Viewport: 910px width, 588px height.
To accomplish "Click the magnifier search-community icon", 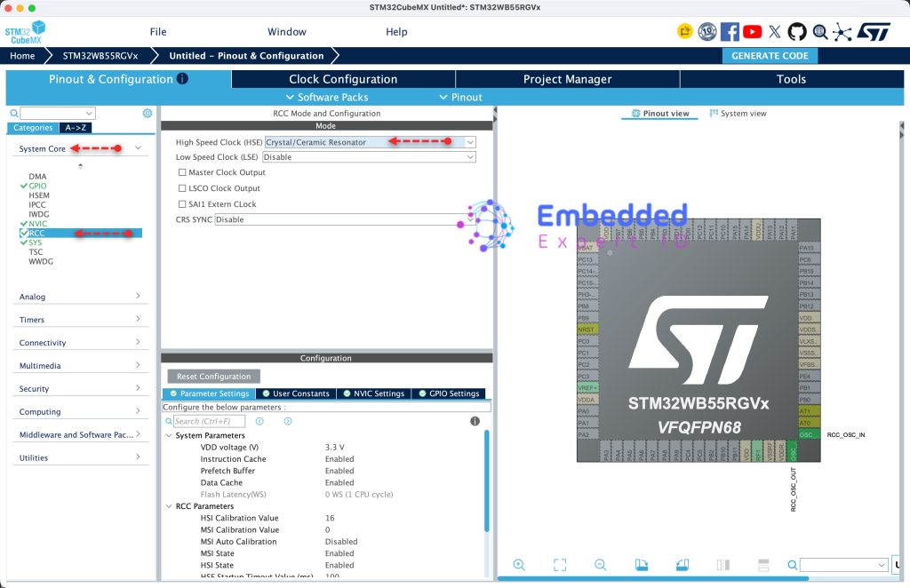I will coord(820,31).
